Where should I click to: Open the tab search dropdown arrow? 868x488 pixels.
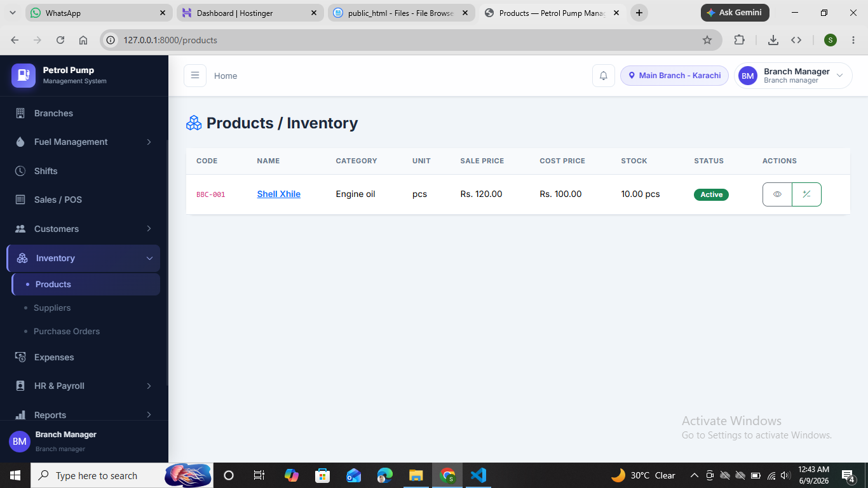point(12,13)
